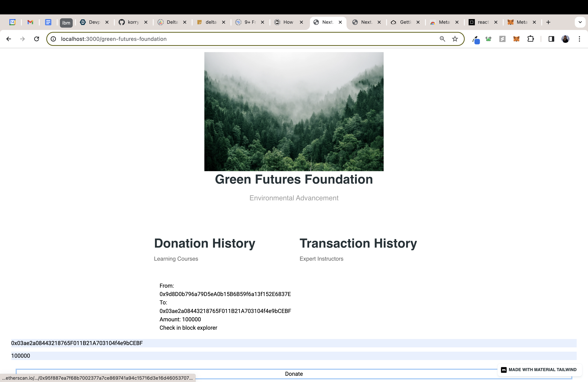
Task: Expand the tab search dropdown chevron
Action: click(580, 22)
